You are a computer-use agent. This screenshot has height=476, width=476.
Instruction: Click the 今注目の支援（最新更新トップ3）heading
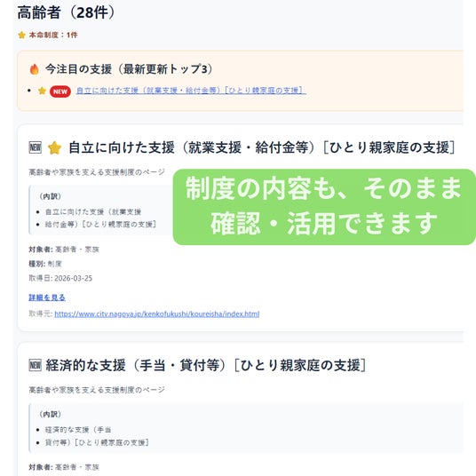(129, 69)
